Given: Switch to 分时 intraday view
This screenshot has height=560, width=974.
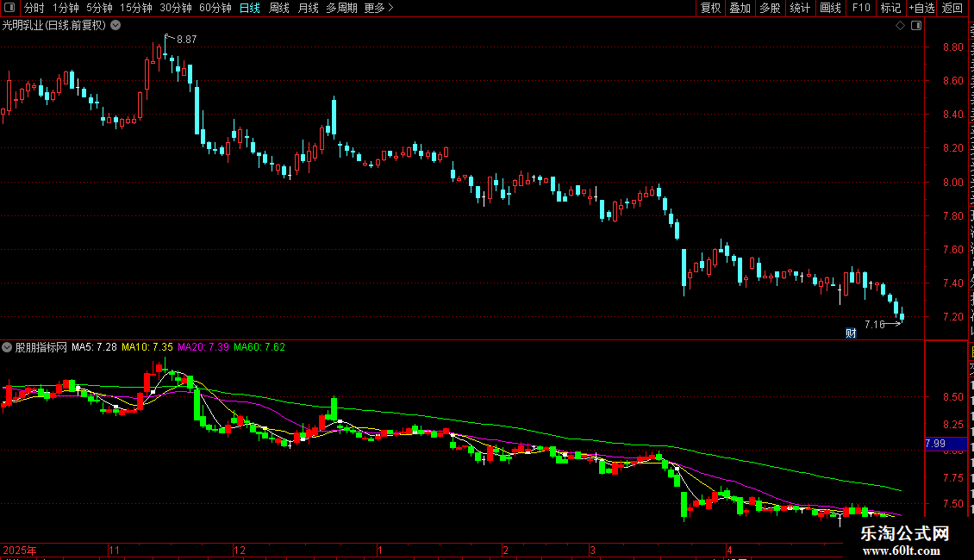Looking at the screenshot, I should 34,8.
